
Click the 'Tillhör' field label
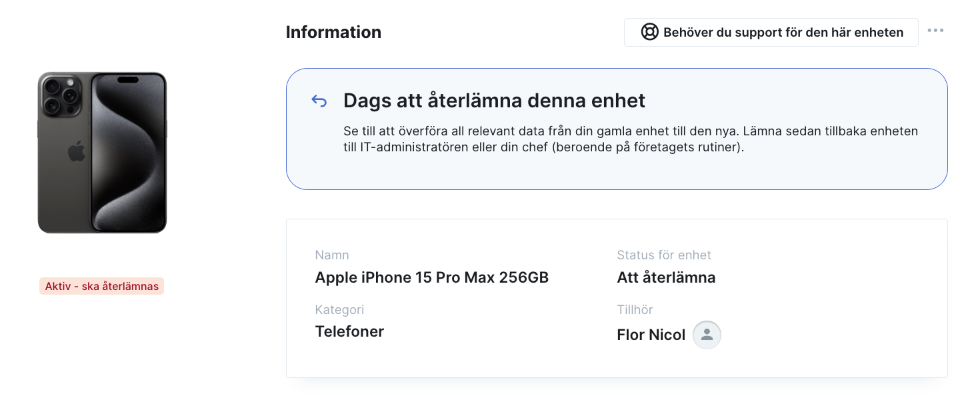(635, 309)
